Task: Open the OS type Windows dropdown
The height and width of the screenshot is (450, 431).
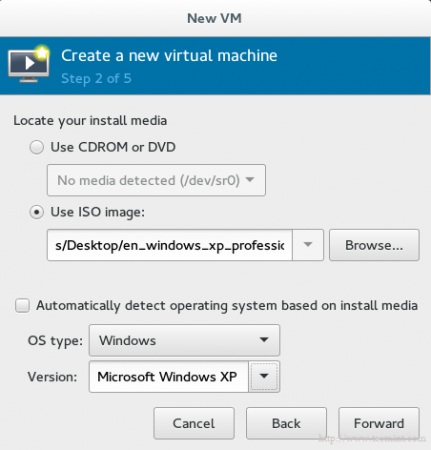Action: pyautogui.click(x=184, y=340)
